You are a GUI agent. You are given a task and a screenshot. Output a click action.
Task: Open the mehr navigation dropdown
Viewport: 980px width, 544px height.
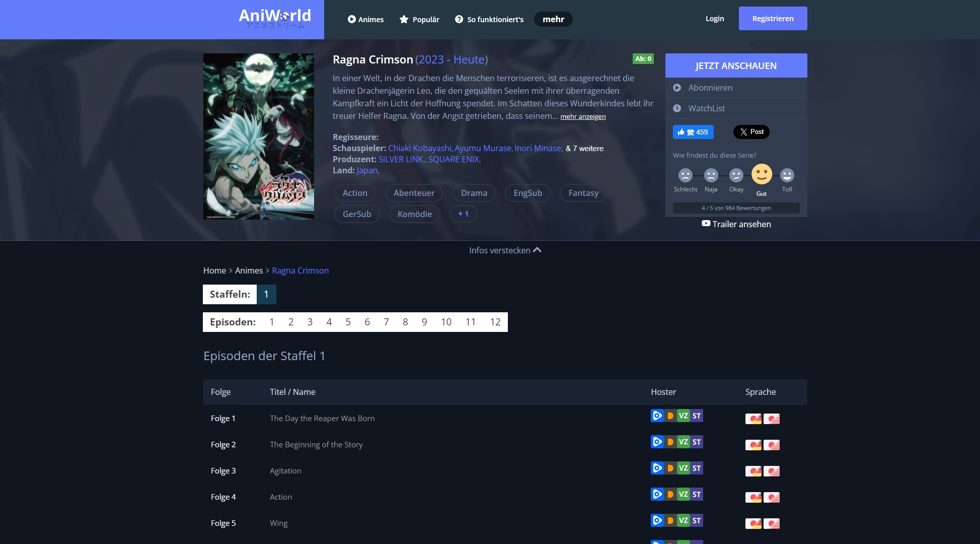point(553,19)
